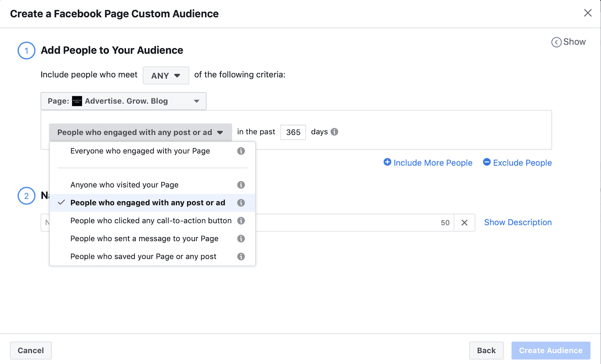Click Include More People link
The height and width of the screenshot is (364, 601).
433,163
